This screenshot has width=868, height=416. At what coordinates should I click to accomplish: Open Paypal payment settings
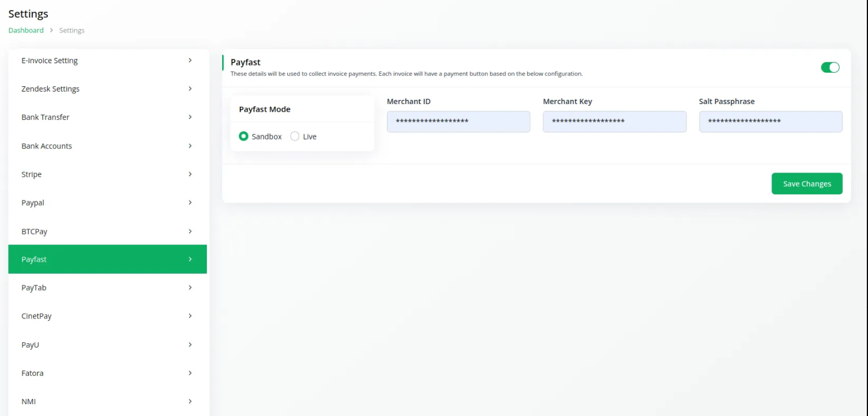coord(108,203)
